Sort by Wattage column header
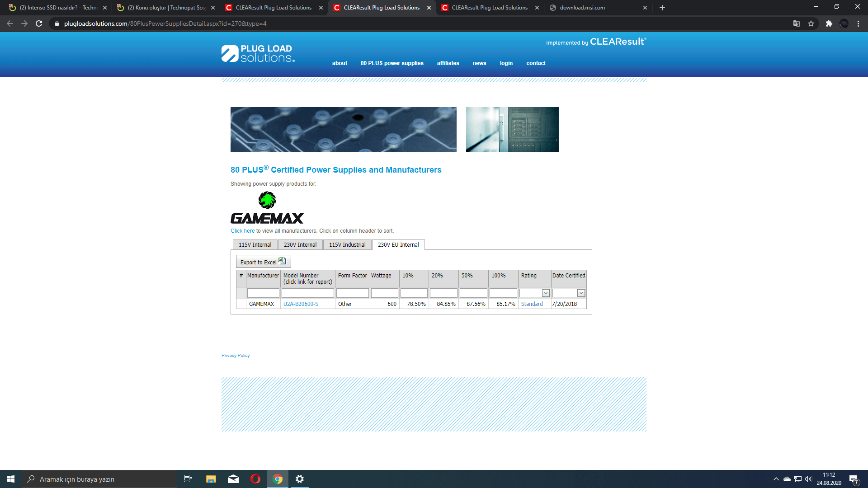 (381, 276)
